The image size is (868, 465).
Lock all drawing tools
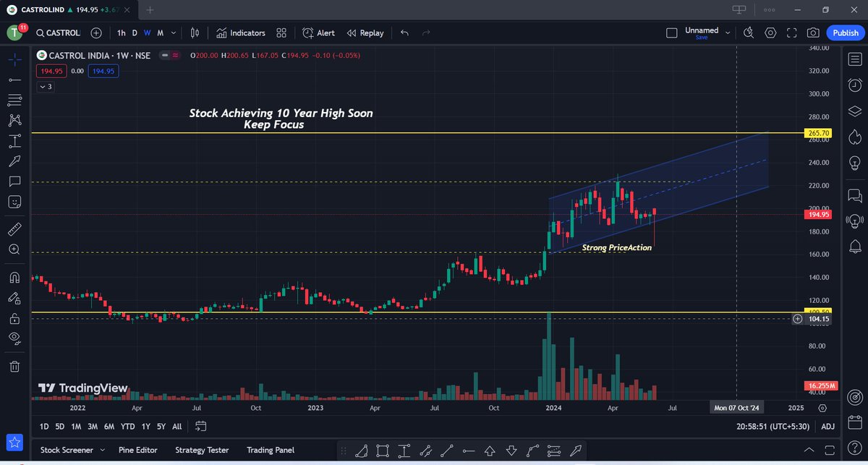coord(14,318)
